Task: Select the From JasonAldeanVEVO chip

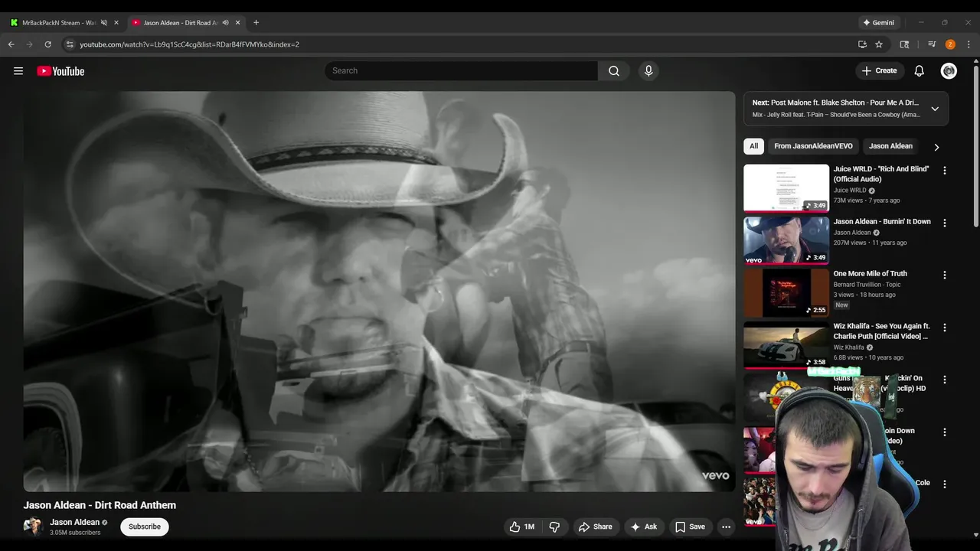Action: tap(813, 146)
